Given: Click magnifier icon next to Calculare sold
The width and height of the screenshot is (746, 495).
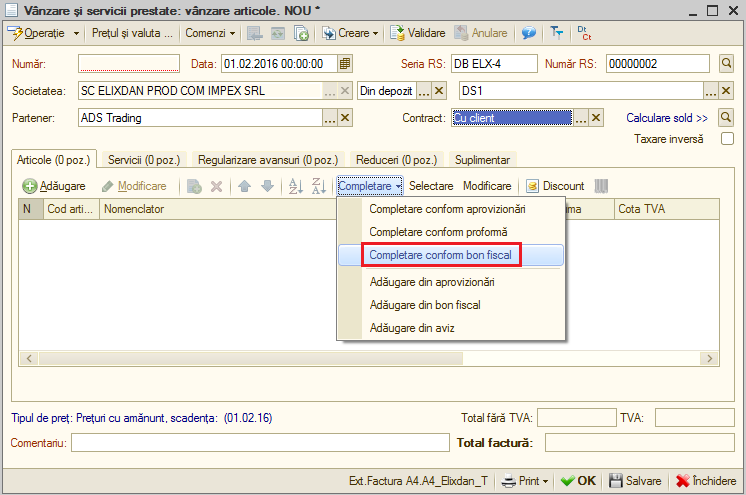Looking at the screenshot, I should coord(726,118).
